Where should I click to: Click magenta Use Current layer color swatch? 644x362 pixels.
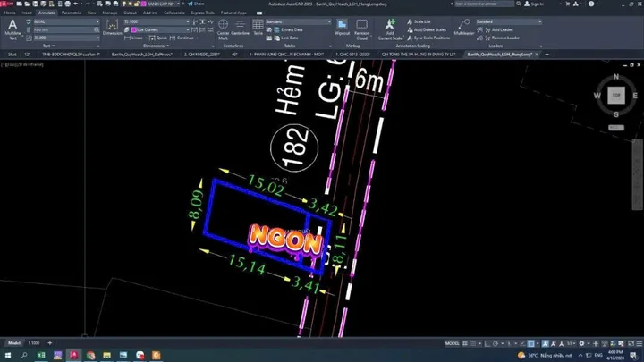click(134, 29)
